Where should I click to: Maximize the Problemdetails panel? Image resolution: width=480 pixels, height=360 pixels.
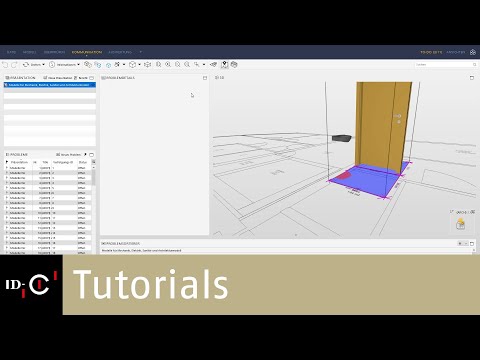[205, 78]
